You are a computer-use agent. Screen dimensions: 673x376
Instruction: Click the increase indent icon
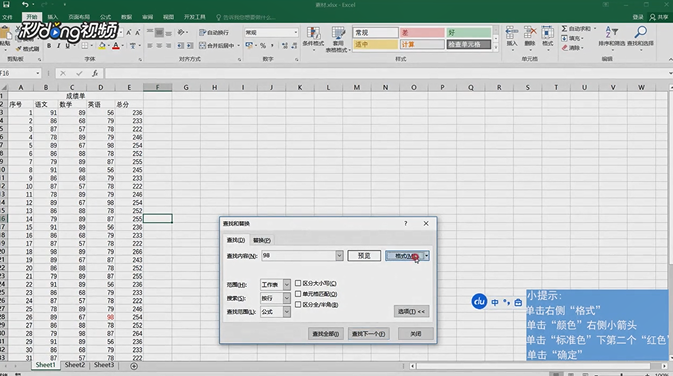click(x=190, y=45)
